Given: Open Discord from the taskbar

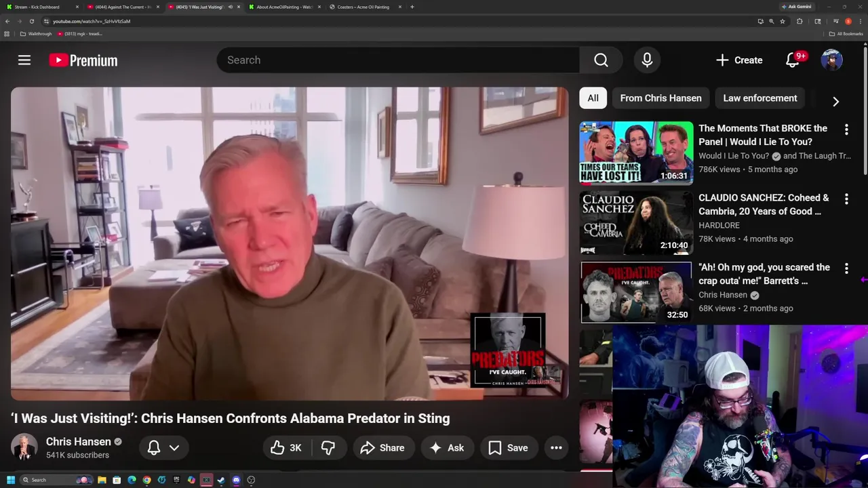Looking at the screenshot, I should [x=236, y=480].
